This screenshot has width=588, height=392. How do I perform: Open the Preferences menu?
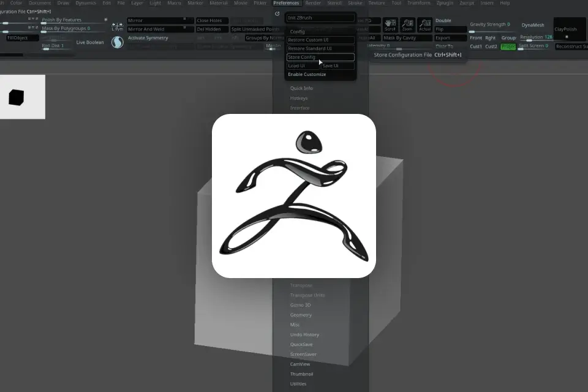(x=286, y=3)
